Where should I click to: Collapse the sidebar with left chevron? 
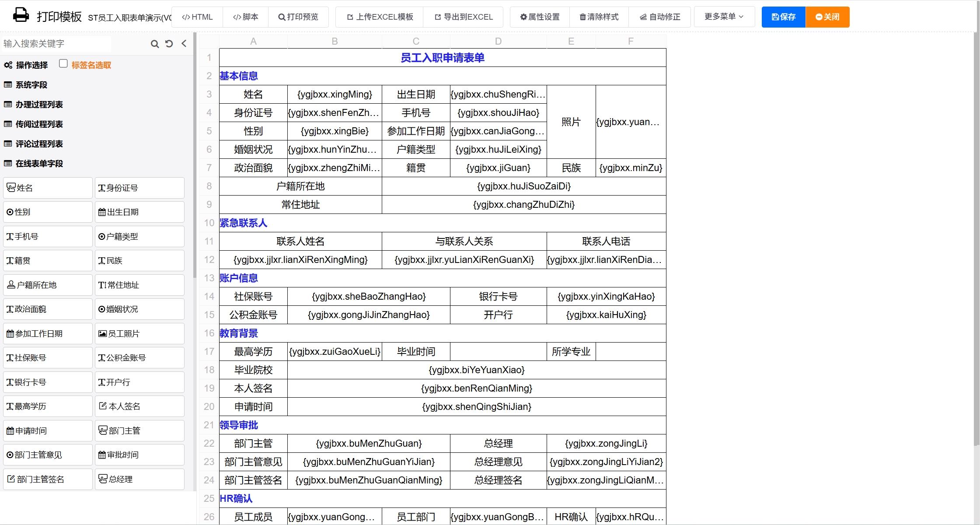click(184, 44)
